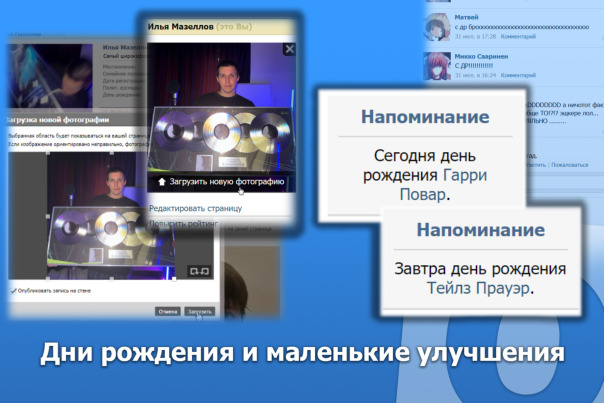Screen dimensions: 604x403
Task: Rotate photo clockwise with the right rotate icon
Action: click(x=205, y=272)
